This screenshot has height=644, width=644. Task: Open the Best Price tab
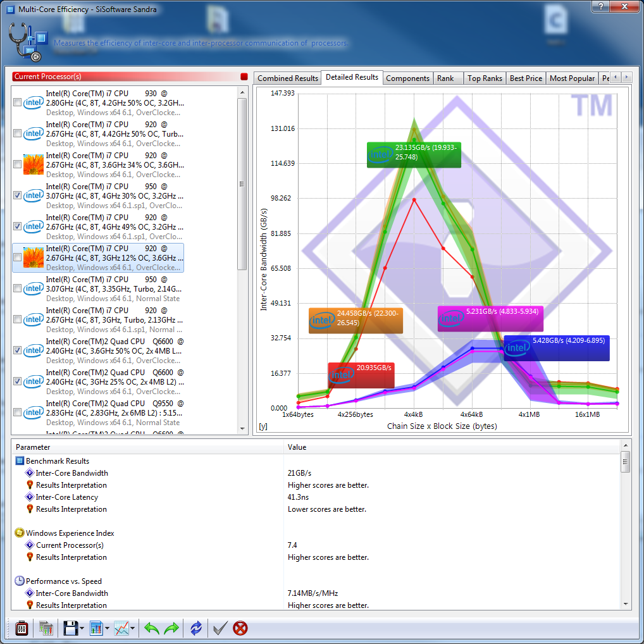coord(526,78)
